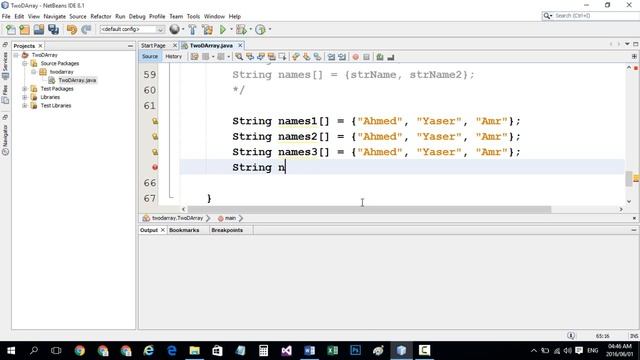Click the Uncomment editor toolbar icon
The image size is (640, 360).
click(x=391, y=57)
